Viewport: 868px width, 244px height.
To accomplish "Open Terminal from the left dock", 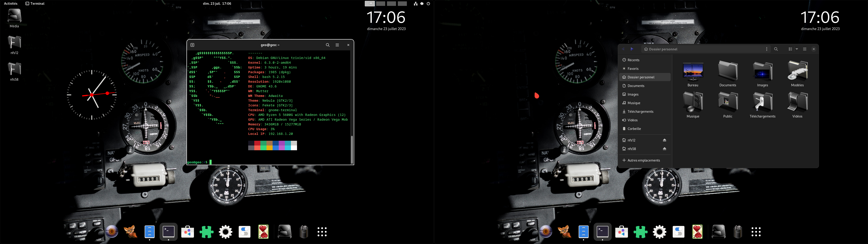I will (x=168, y=232).
